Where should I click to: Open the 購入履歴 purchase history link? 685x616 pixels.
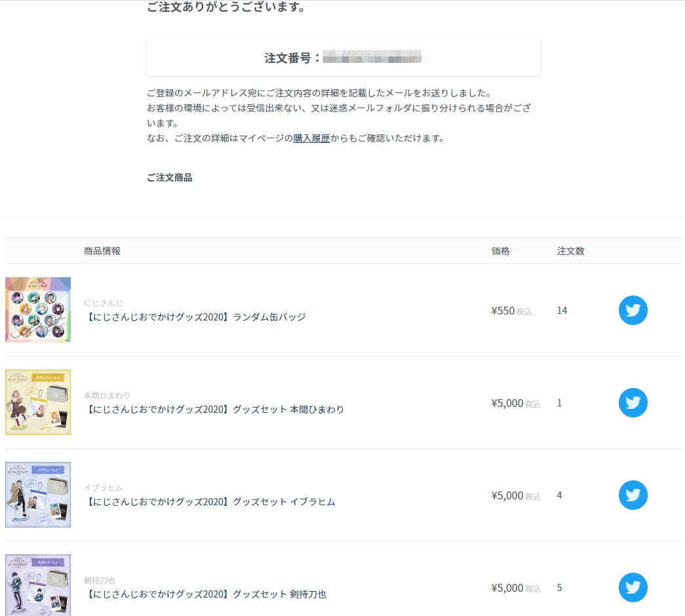tap(311, 138)
